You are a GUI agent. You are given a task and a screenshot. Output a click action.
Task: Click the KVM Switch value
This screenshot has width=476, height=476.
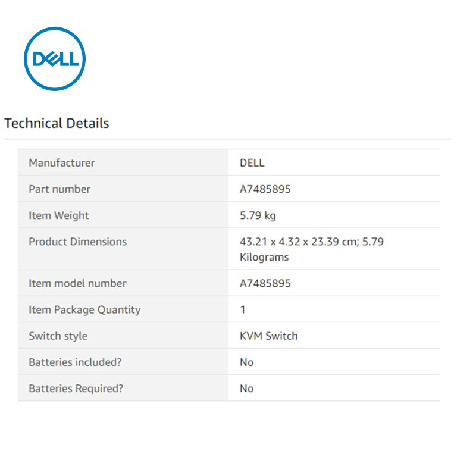pos(268,336)
